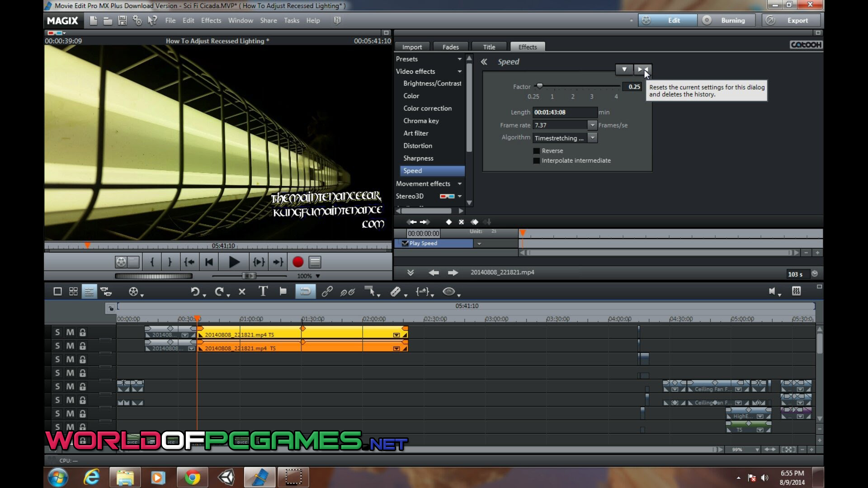Adjust the speed Factor slider handle
This screenshot has height=488, width=868.
click(539, 86)
